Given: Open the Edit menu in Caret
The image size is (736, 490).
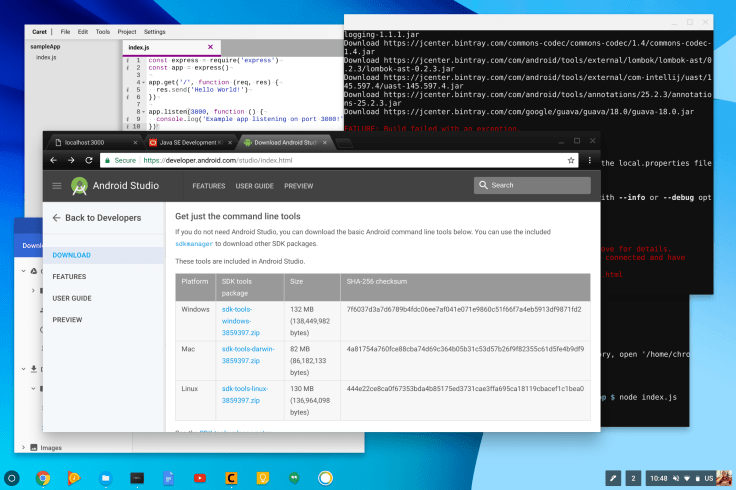Looking at the screenshot, I should coord(83,32).
